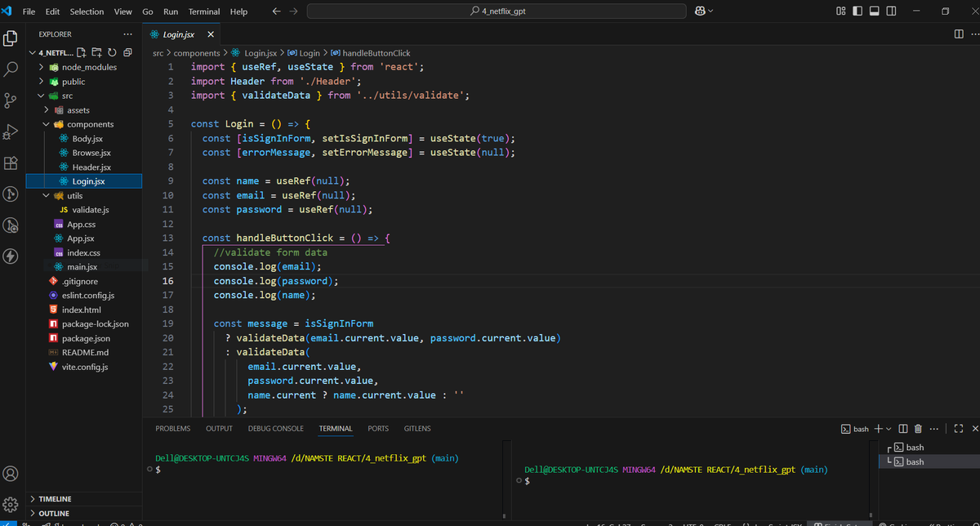Open the Edit menu
The height and width of the screenshot is (526, 980).
[x=53, y=11]
